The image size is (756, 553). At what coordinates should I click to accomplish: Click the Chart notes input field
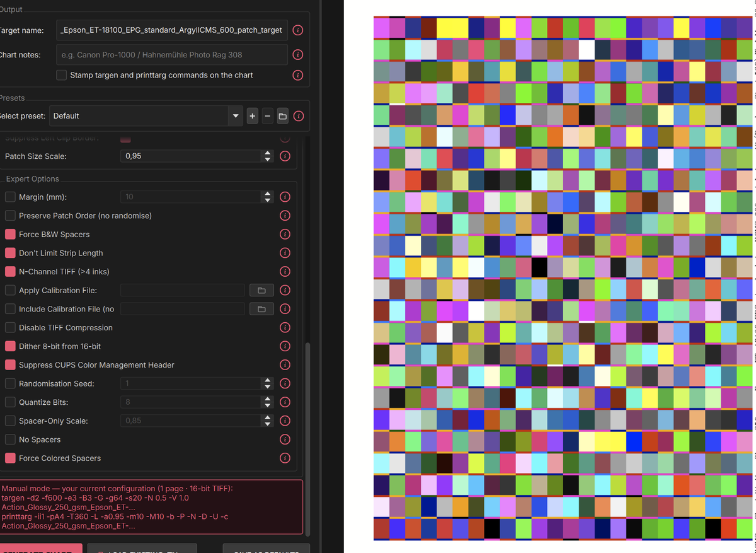point(172,55)
